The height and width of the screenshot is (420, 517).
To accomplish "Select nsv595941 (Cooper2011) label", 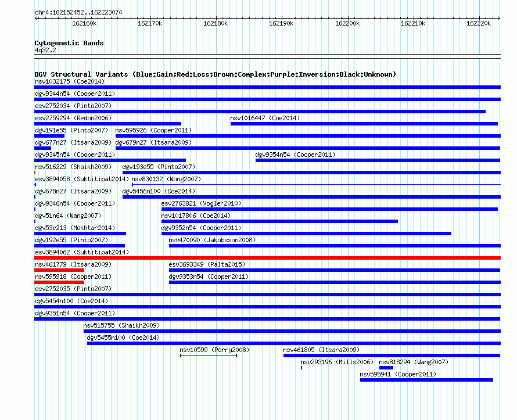I will pyautogui.click(x=398, y=374).
